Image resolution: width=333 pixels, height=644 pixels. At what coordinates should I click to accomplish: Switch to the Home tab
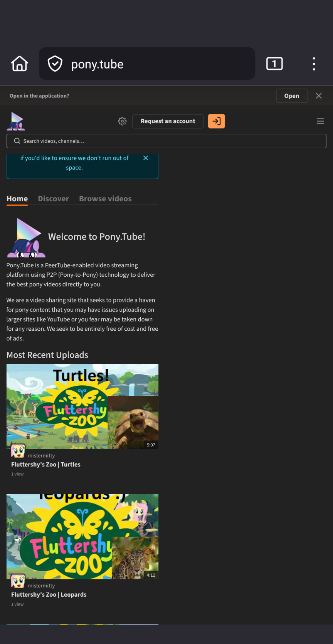click(17, 199)
